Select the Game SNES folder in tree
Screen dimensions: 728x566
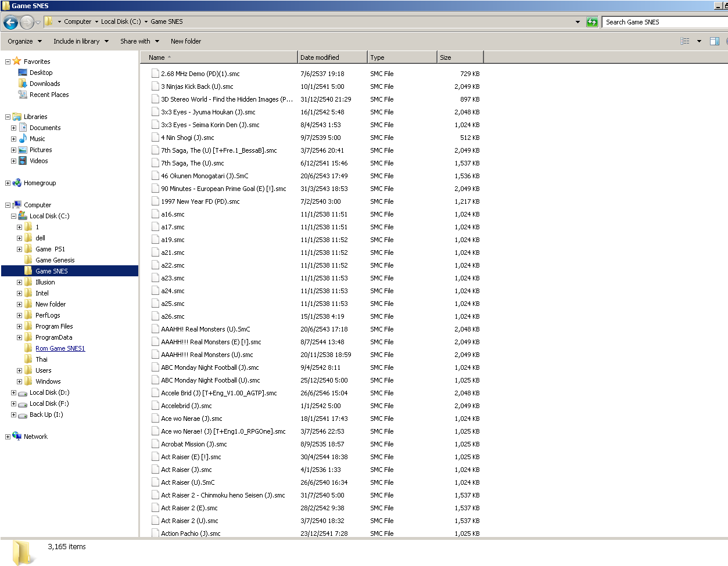[x=52, y=271]
